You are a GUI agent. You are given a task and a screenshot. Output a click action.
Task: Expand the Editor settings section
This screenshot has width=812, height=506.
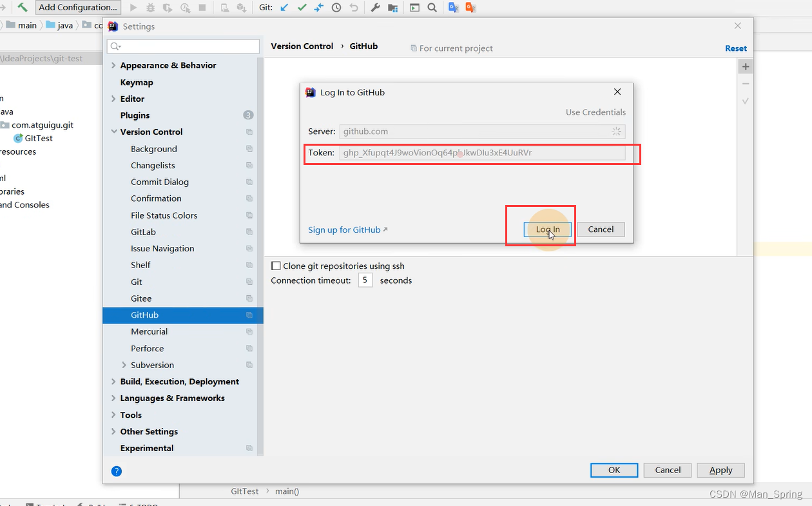tap(114, 99)
